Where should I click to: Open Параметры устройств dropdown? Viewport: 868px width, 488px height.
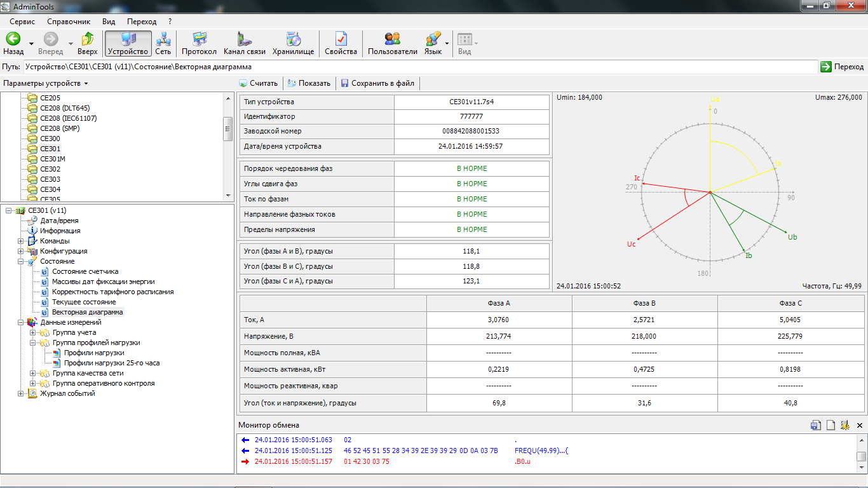pos(46,83)
